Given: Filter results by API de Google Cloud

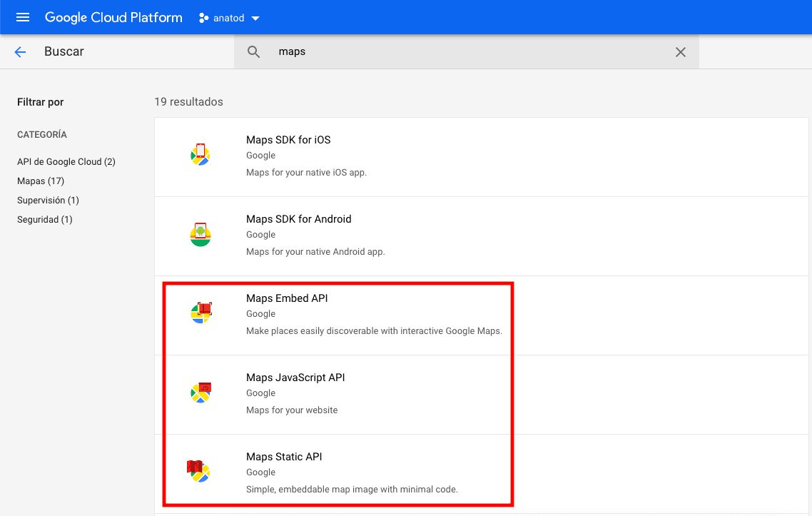Looking at the screenshot, I should 66,161.
